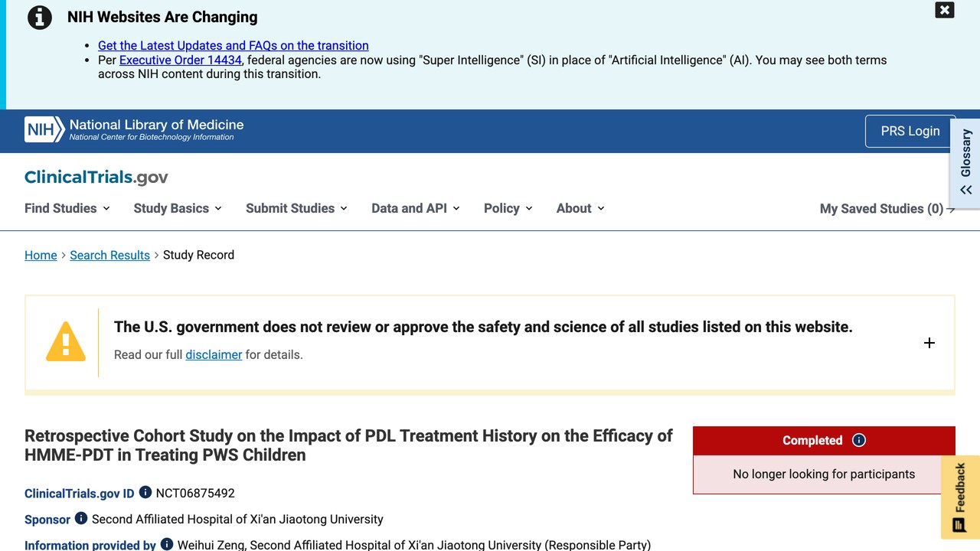Expand the Glossary side panel
This screenshot has height=551, width=980.
[x=965, y=162]
